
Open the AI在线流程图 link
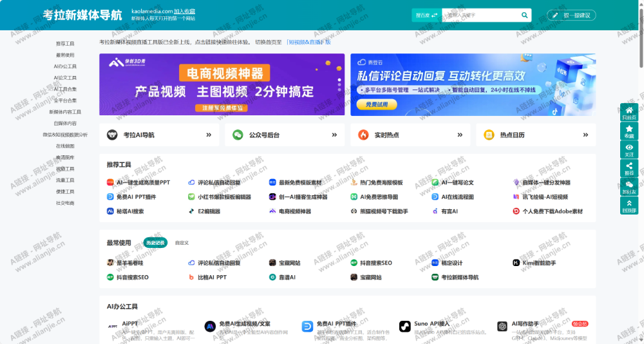457,197
